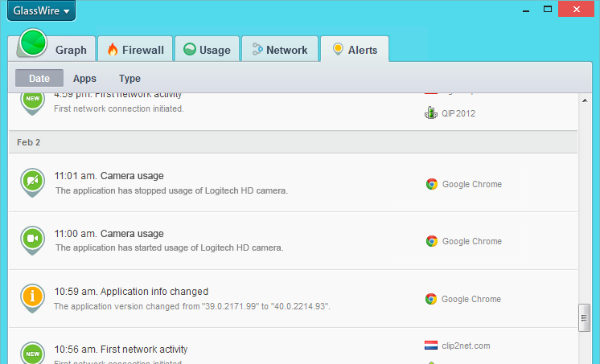The height and width of the screenshot is (364, 600).
Task: Minimize the GlassWire window
Action: coord(526,10)
